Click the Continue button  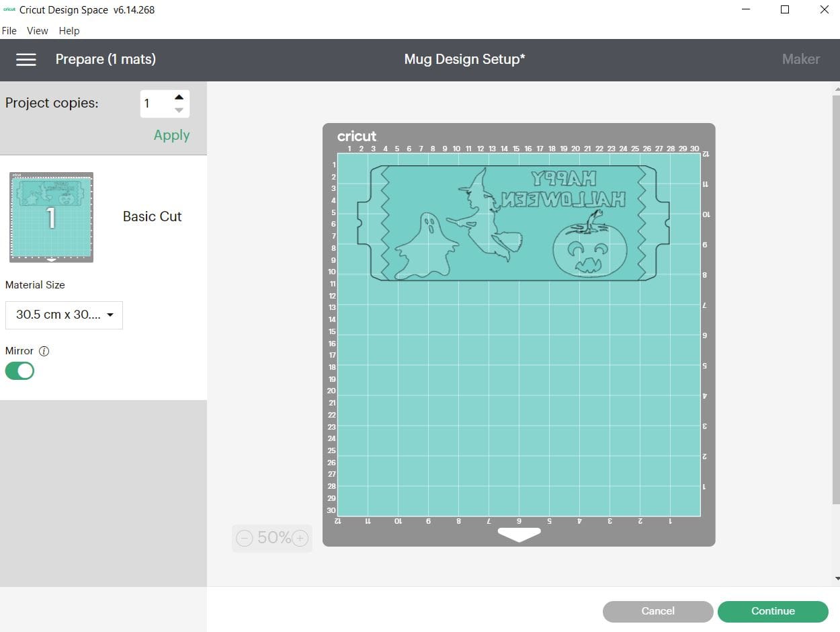tap(773, 611)
